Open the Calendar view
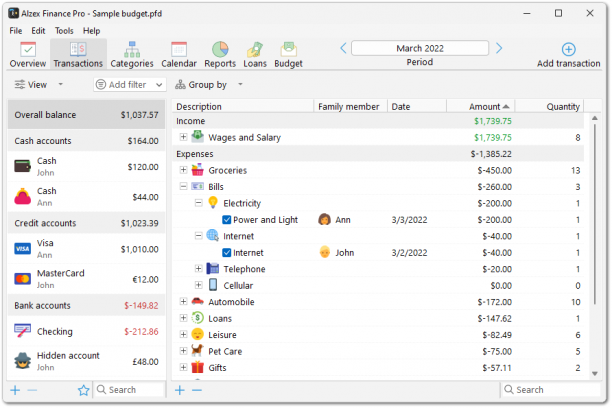 tap(179, 55)
